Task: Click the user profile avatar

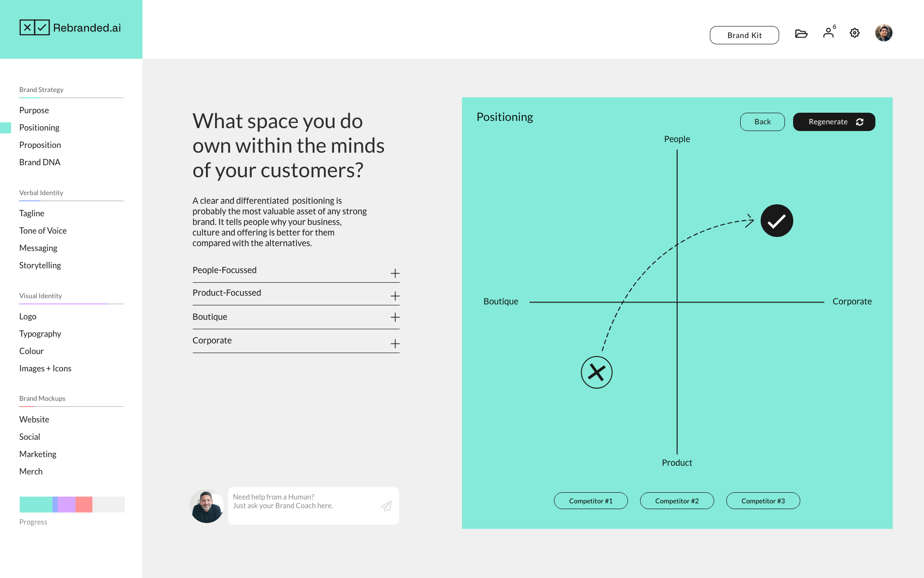Action: [x=884, y=33]
